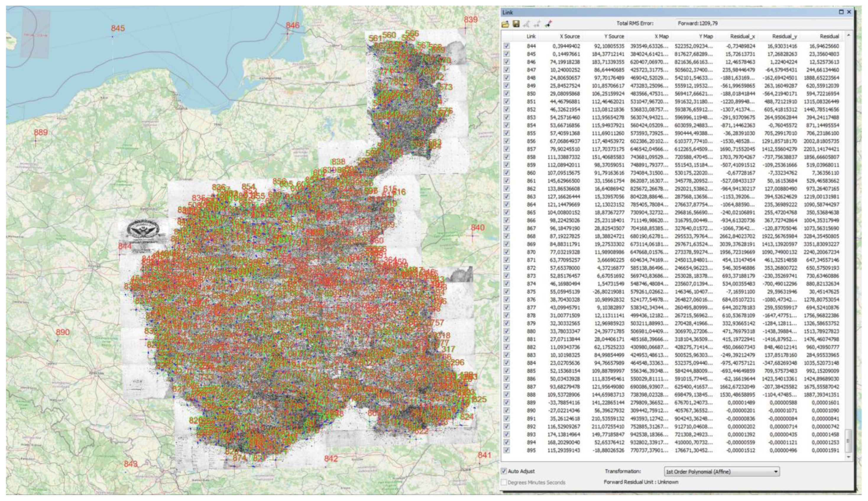The height and width of the screenshot is (501, 868).
Task: Close the Link window
Action: pos(849,12)
